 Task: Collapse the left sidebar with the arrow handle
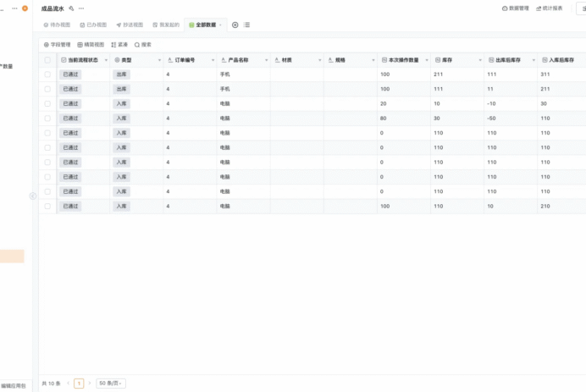coord(33,196)
